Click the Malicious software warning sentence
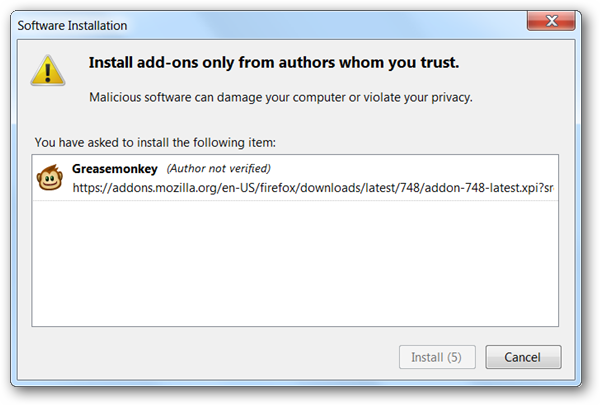 280,97
